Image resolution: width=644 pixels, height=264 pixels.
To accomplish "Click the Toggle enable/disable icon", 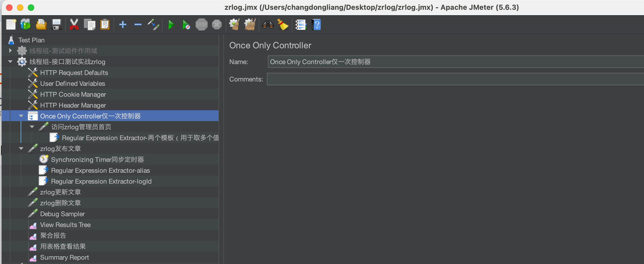I will 153,25.
